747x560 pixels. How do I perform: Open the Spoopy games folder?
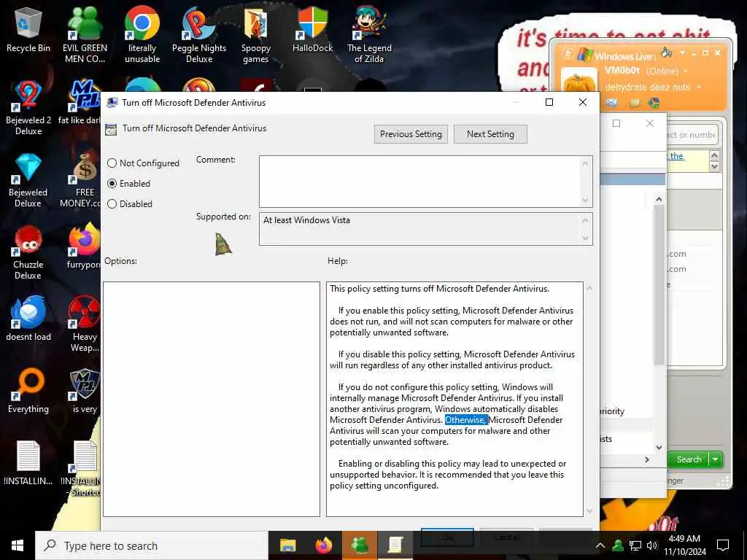pos(256,35)
